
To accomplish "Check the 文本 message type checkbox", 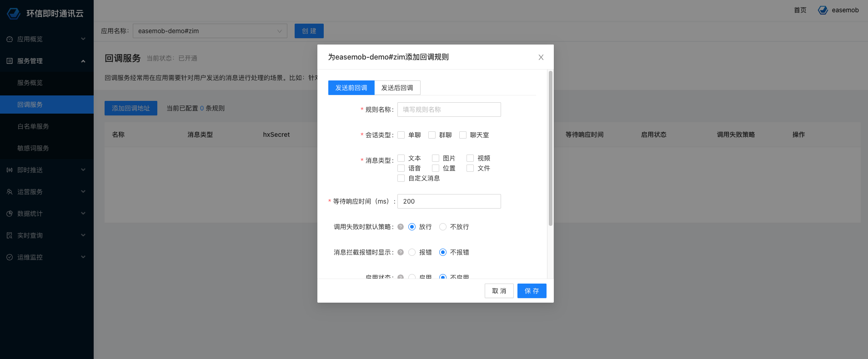I will pyautogui.click(x=401, y=158).
